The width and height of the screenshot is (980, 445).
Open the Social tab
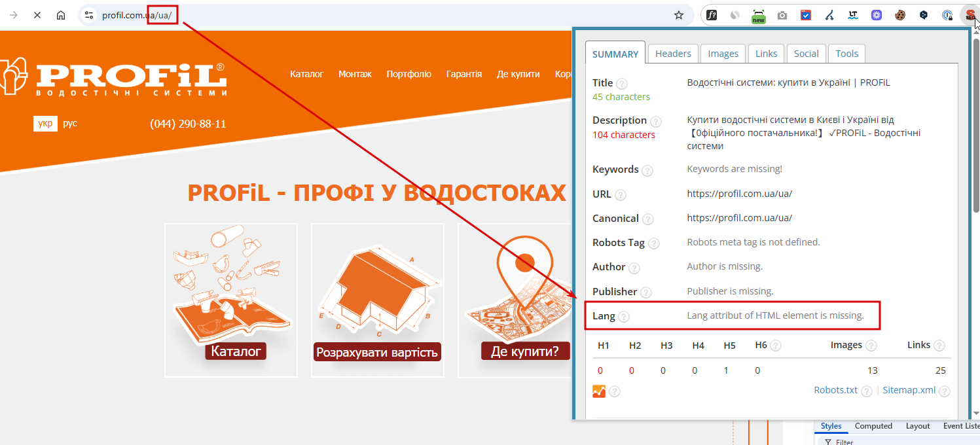pyautogui.click(x=806, y=54)
